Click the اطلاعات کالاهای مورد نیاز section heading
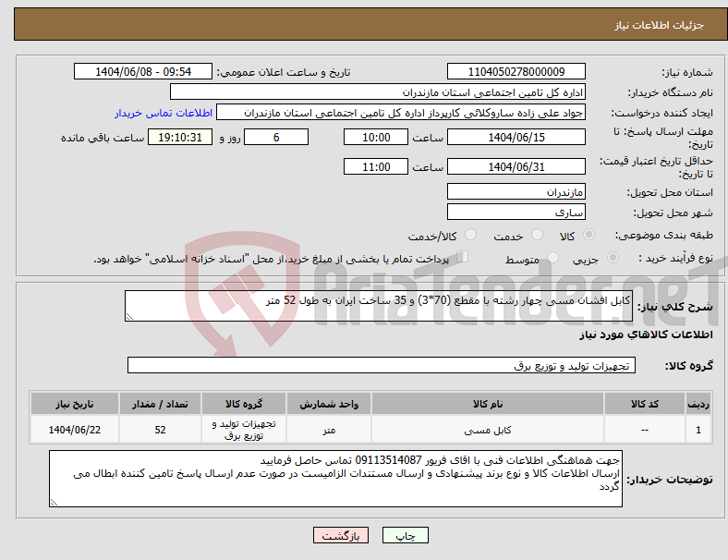 (x=646, y=335)
